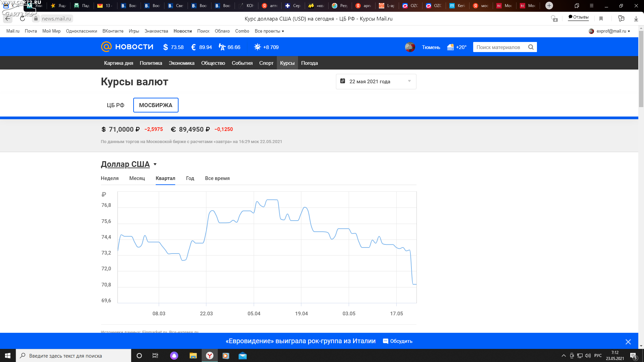Screen dimensions: 644x362
Task: Select Все время chart period
Action: (x=217, y=178)
